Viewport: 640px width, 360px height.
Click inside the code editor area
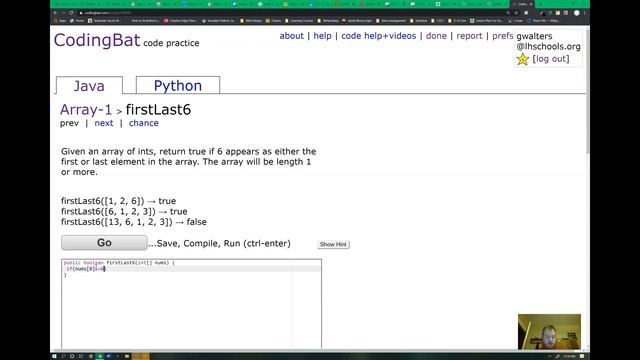coord(191,304)
